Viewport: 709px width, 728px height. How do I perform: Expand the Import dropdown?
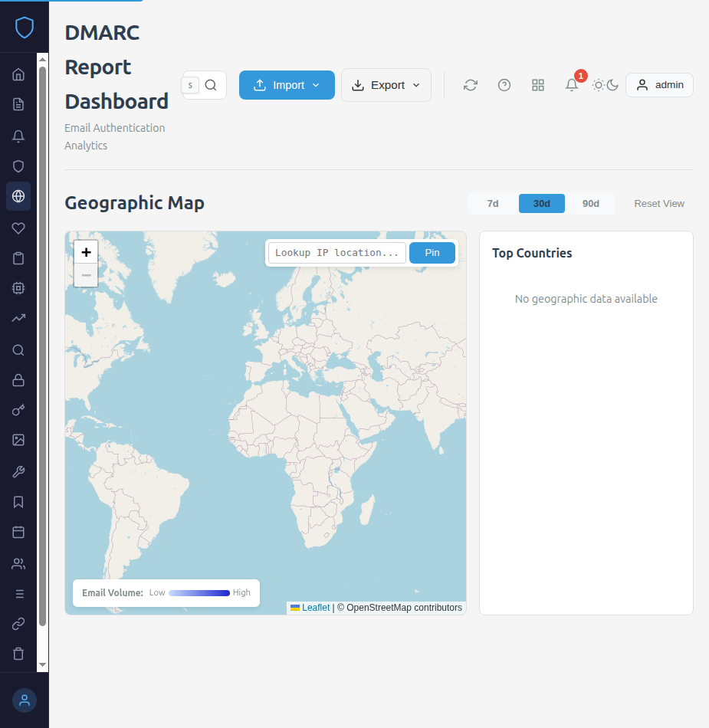(287, 85)
